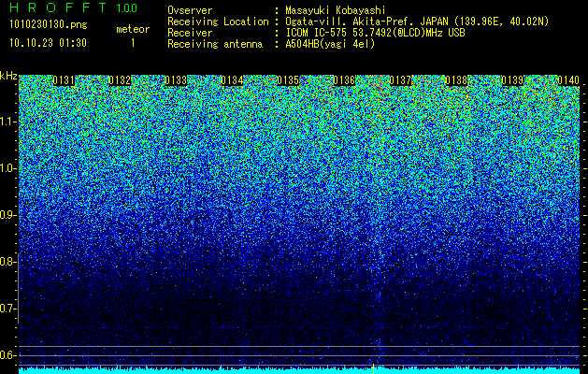The height and width of the screenshot is (374, 588).
Task: Click the kHz axis unit label
Action: 8,76
